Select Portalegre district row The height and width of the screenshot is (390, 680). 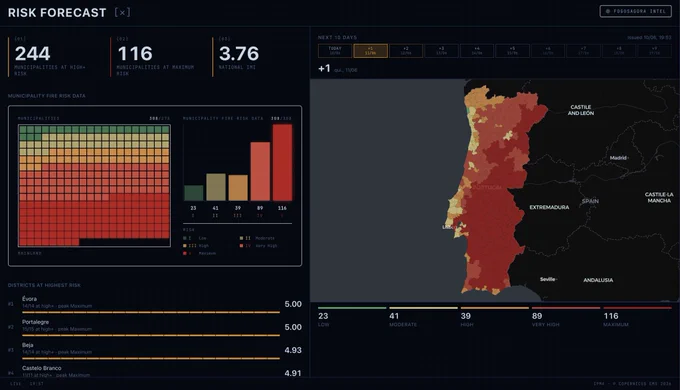(x=155, y=328)
